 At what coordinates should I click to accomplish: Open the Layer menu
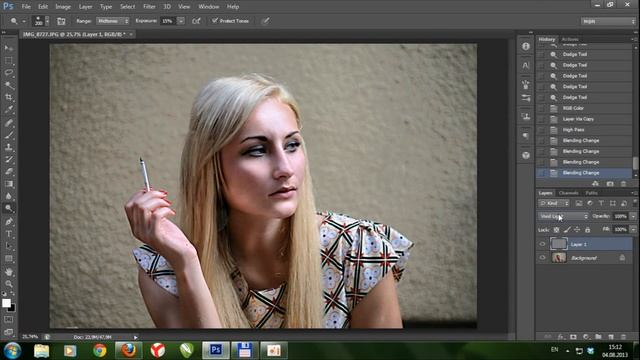85,7
